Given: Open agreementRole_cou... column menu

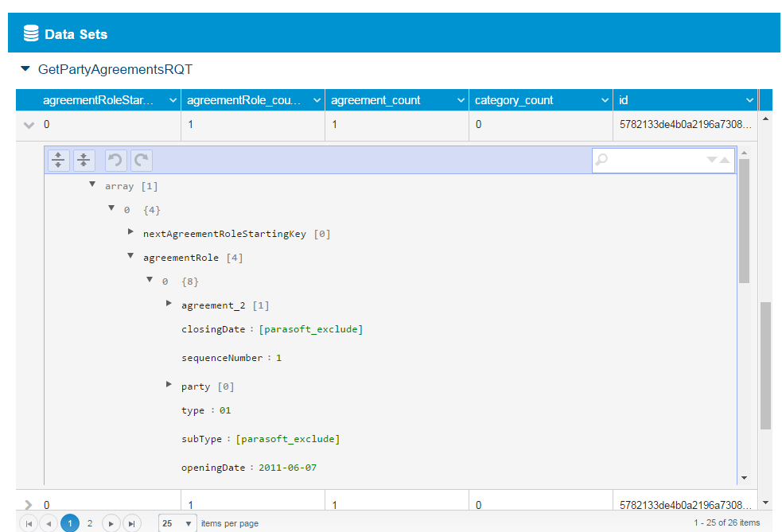Looking at the screenshot, I should click(317, 100).
